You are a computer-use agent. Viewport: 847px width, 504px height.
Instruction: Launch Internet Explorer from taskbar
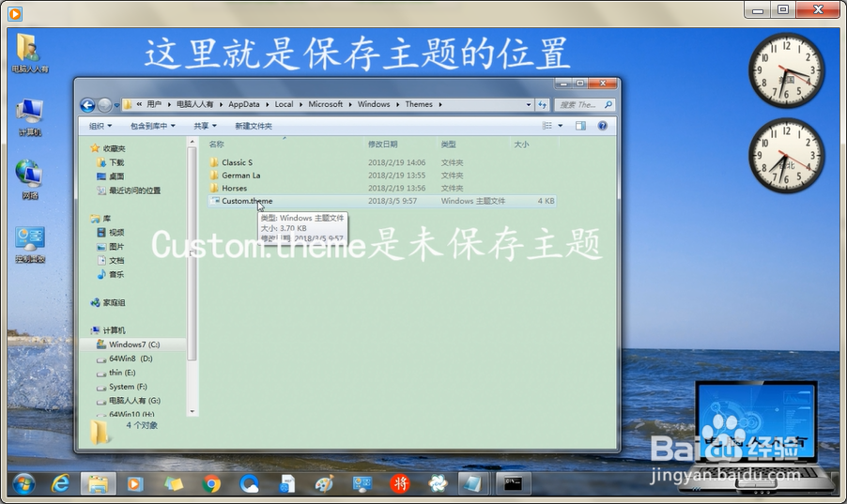[x=60, y=483]
